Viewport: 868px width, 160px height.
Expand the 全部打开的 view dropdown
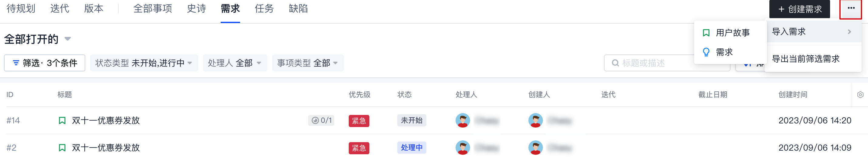[x=68, y=39]
